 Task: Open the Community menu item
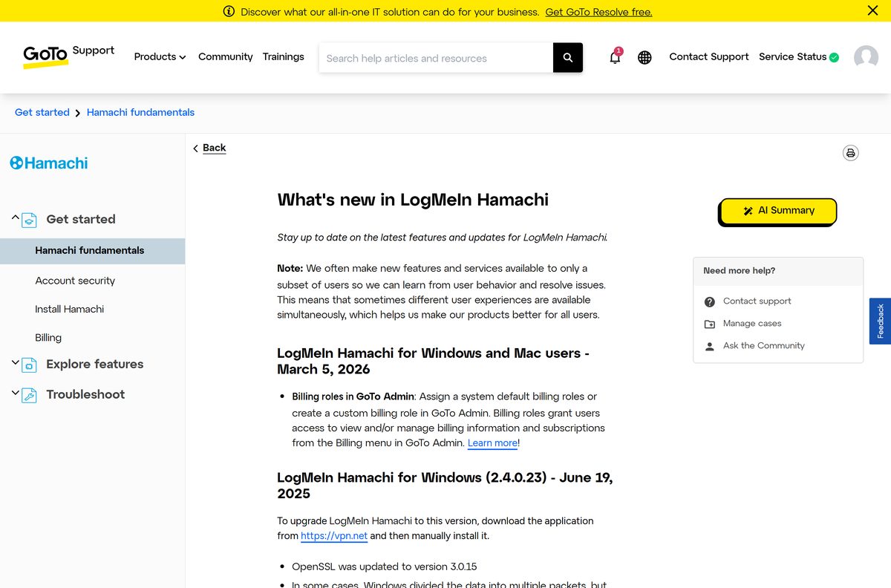(225, 56)
